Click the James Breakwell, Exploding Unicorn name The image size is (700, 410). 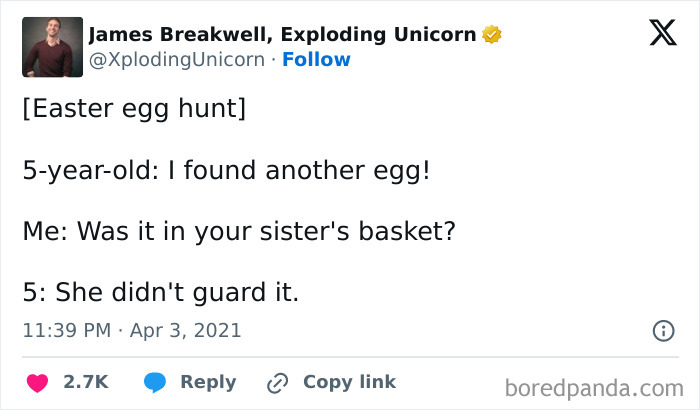click(282, 35)
